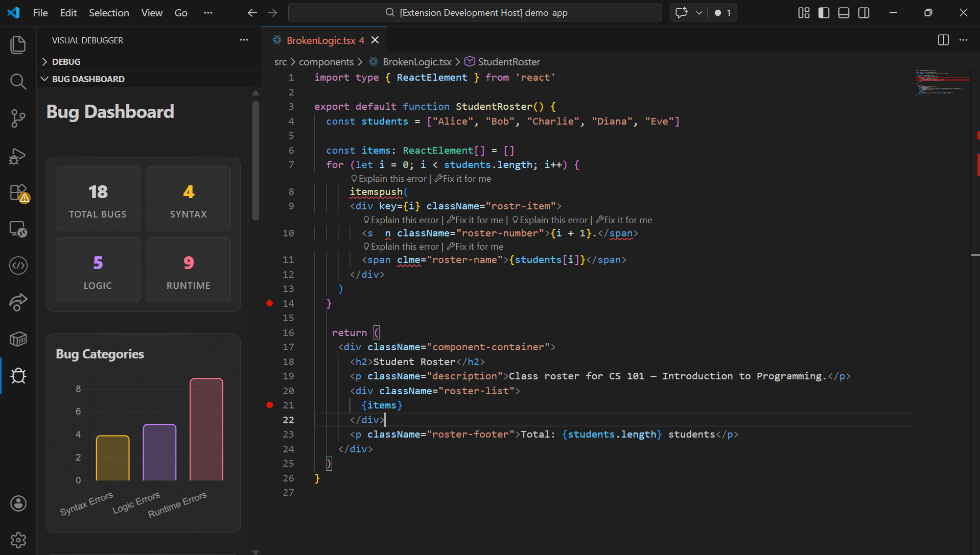Collapse the BUG DASHBOARD section

point(88,79)
